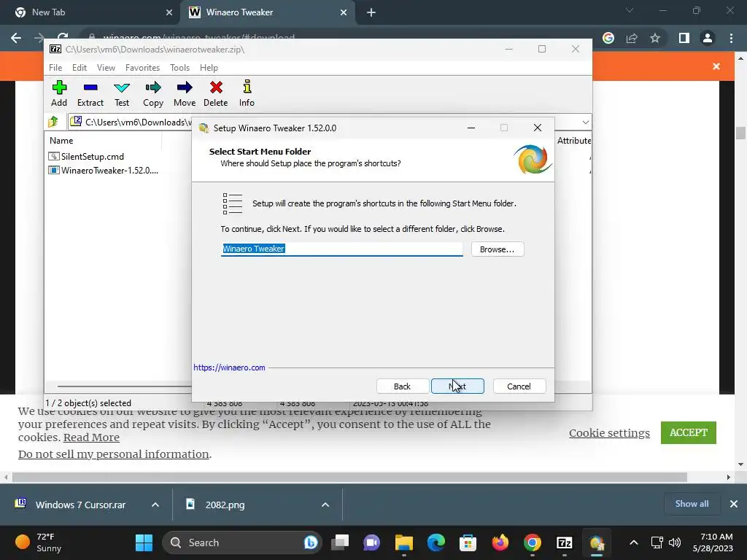
Task: Click the Add button in 7-Zip toolbar
Action: tap(59, 93)
